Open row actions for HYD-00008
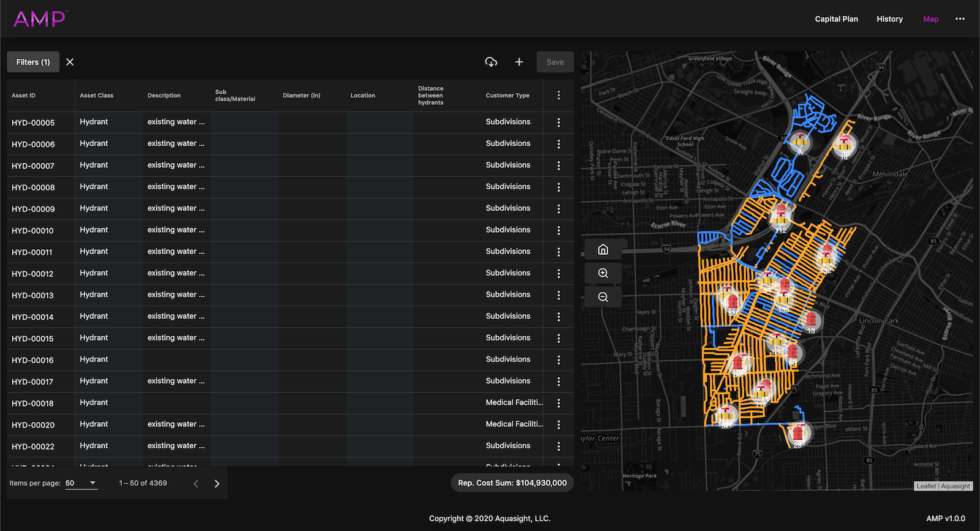This screenshot has width=980, height=531. pos(559,187)
